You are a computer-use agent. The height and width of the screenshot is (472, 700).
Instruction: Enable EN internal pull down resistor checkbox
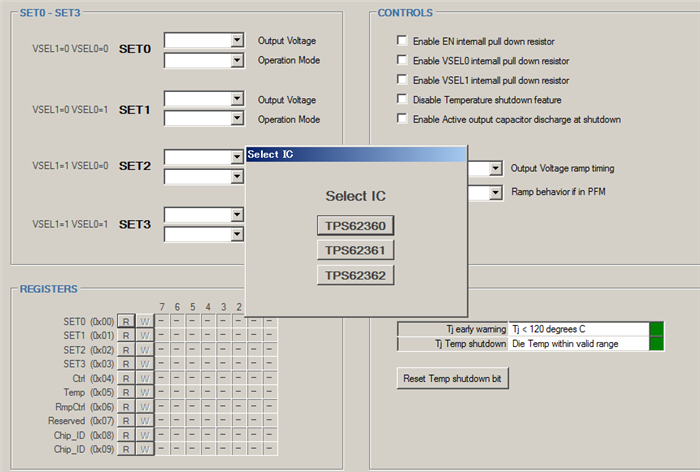click(402, 40)
